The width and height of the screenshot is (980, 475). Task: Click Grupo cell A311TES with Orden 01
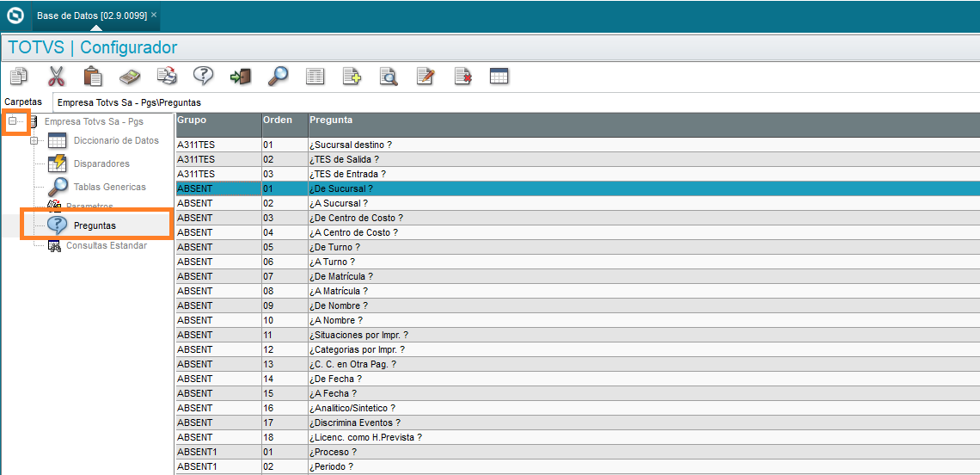pyautogui.click(x=218, y=145)
